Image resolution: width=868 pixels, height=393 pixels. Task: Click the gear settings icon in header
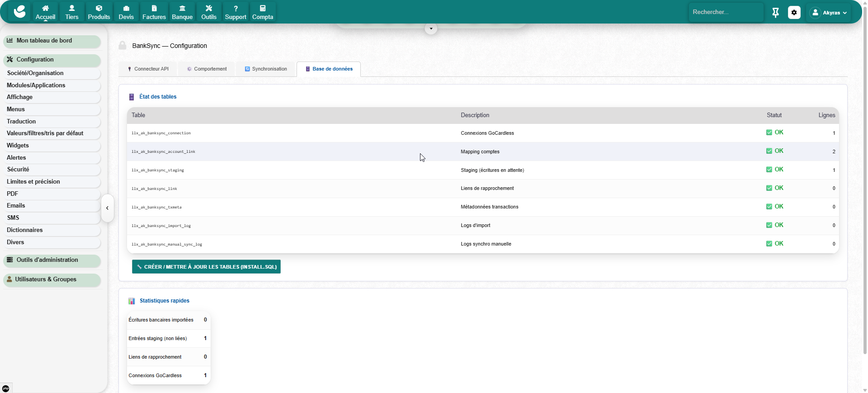(794, 13)
